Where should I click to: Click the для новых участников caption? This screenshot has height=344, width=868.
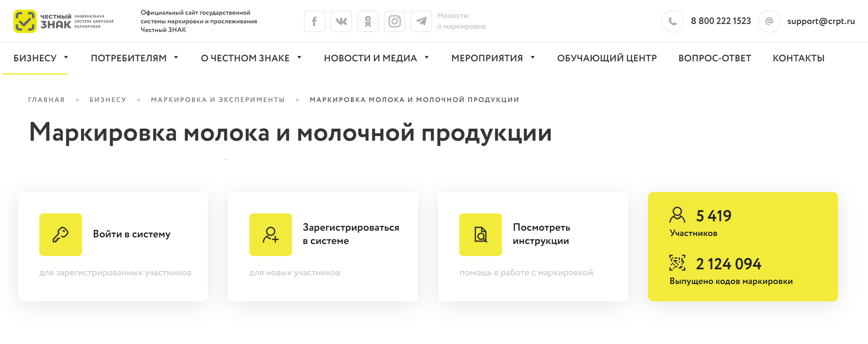295,273
